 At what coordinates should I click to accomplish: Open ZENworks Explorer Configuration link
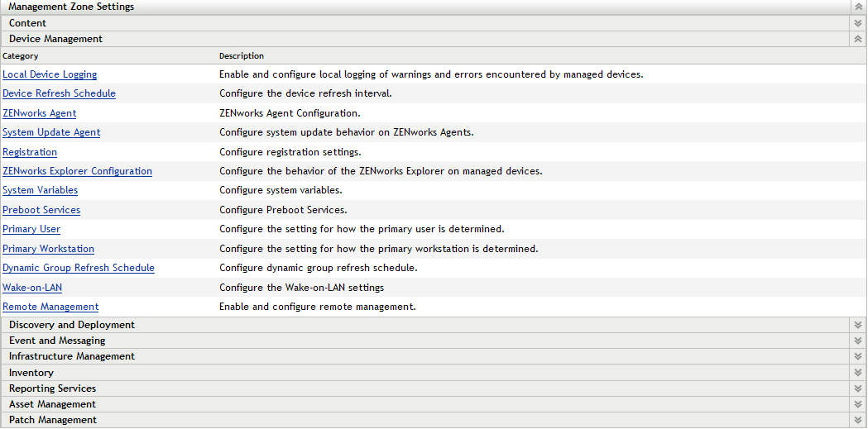77,171
